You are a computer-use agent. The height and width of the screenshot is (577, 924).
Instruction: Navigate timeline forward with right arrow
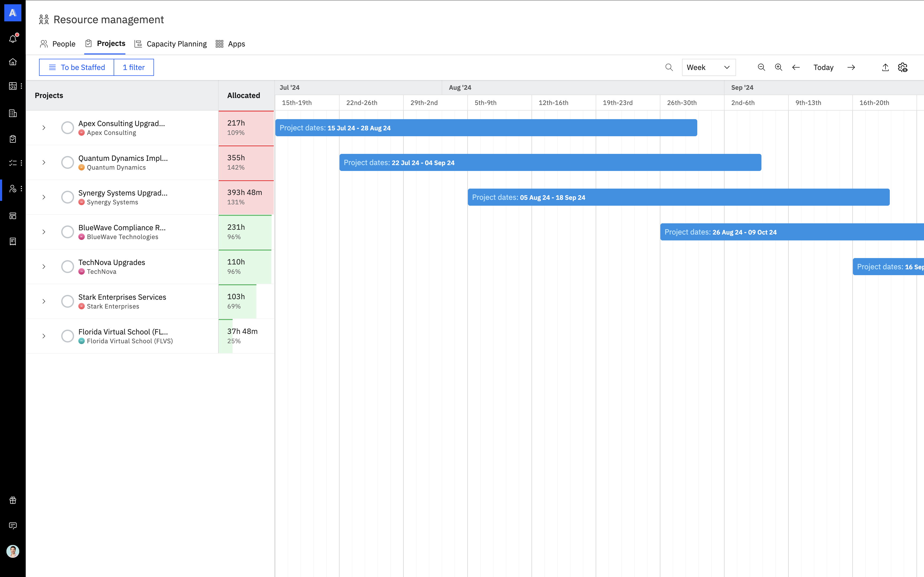(x=851, y=67)
